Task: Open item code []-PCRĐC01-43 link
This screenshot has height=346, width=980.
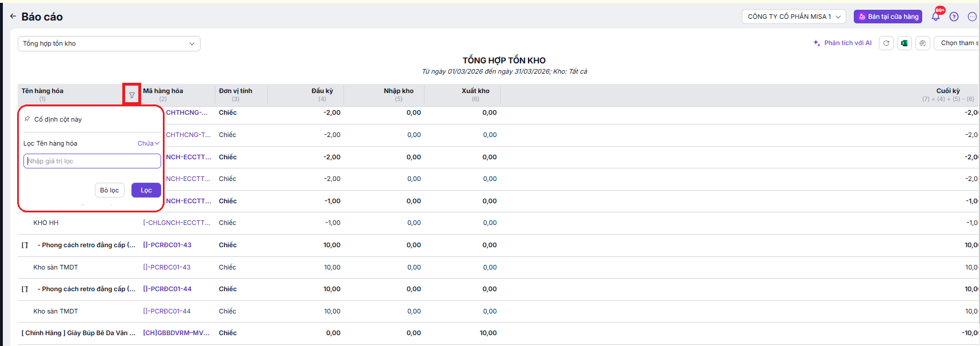Action: pyautogui.click(x=167, y=245)
